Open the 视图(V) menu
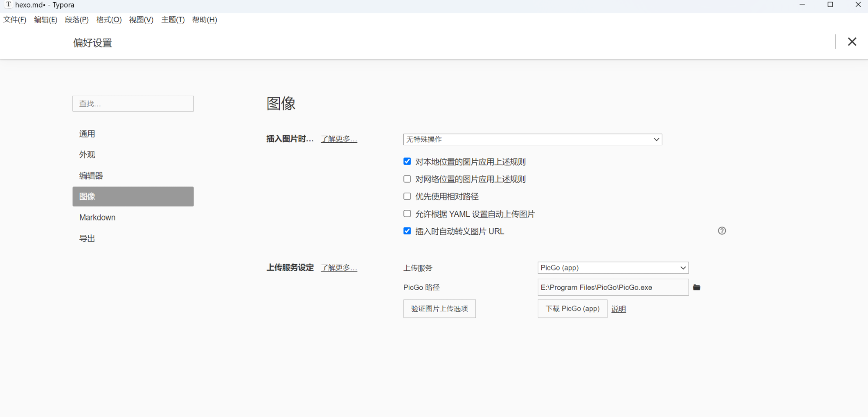Viewport: 868px width, 417px height. pyautogui.click(x=141, y=20)
